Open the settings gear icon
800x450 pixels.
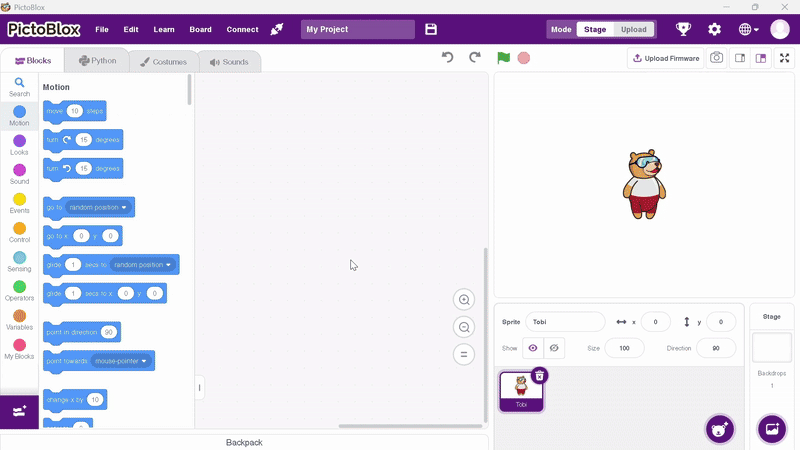(714, 30)
